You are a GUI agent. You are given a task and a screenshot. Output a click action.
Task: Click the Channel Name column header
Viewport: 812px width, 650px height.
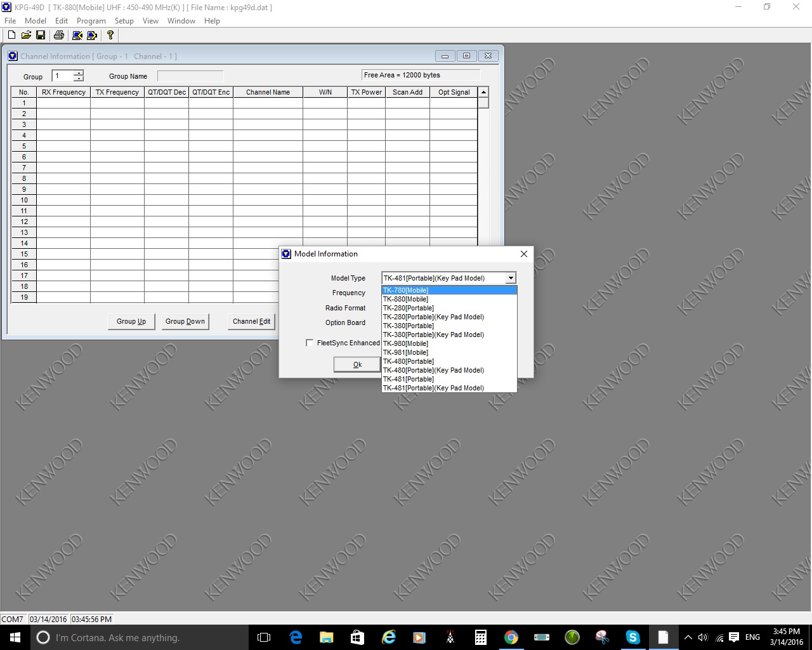pos(268,92)
